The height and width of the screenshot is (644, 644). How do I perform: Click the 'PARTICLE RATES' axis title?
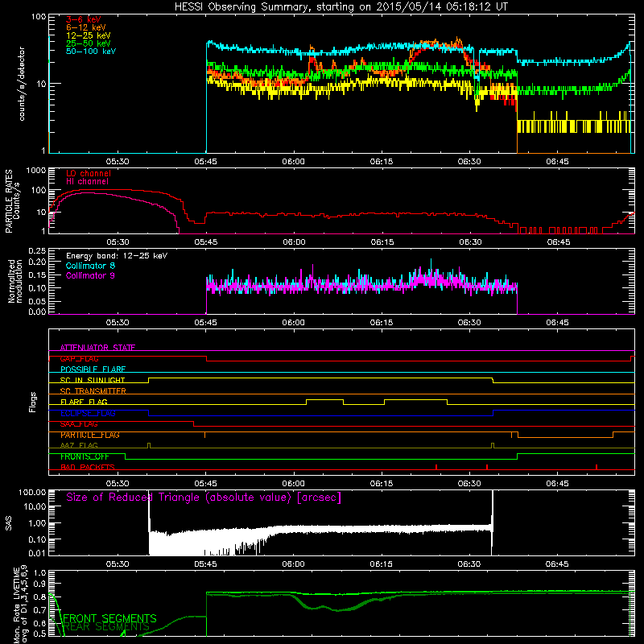point(9,201)
